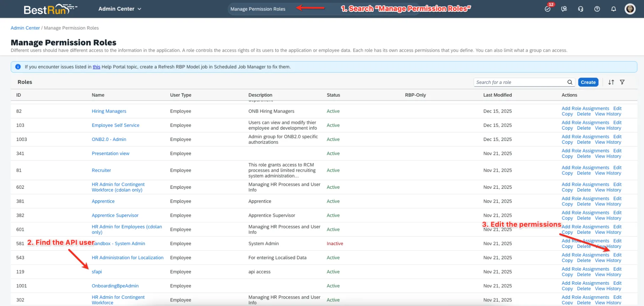Click the sort roles icon

611,82
